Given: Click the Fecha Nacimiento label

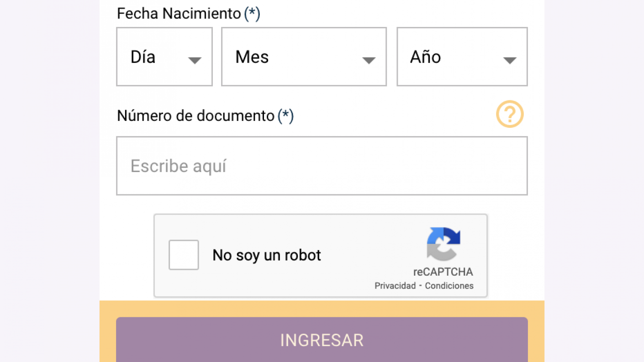Looking at the screenshot, I should (x=179, y=14).
